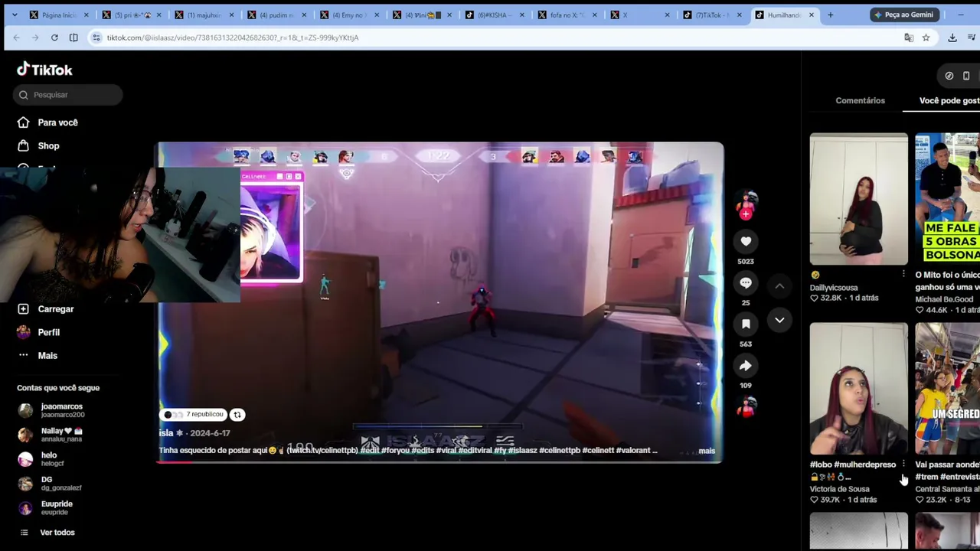This screenshot has width=980, height=551.
Task: Open Daillyvicsousa video thumbnail
Action: click(859, 199)
